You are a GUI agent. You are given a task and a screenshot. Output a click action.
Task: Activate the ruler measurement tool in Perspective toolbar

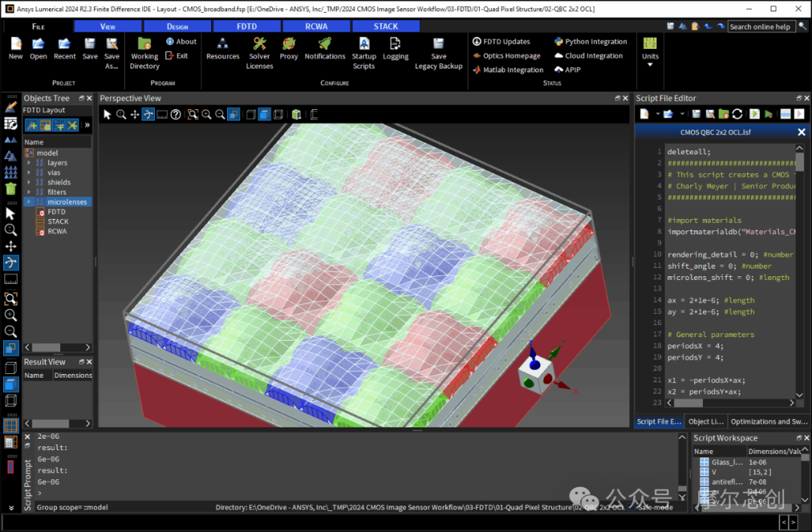(x=162, y=114)
